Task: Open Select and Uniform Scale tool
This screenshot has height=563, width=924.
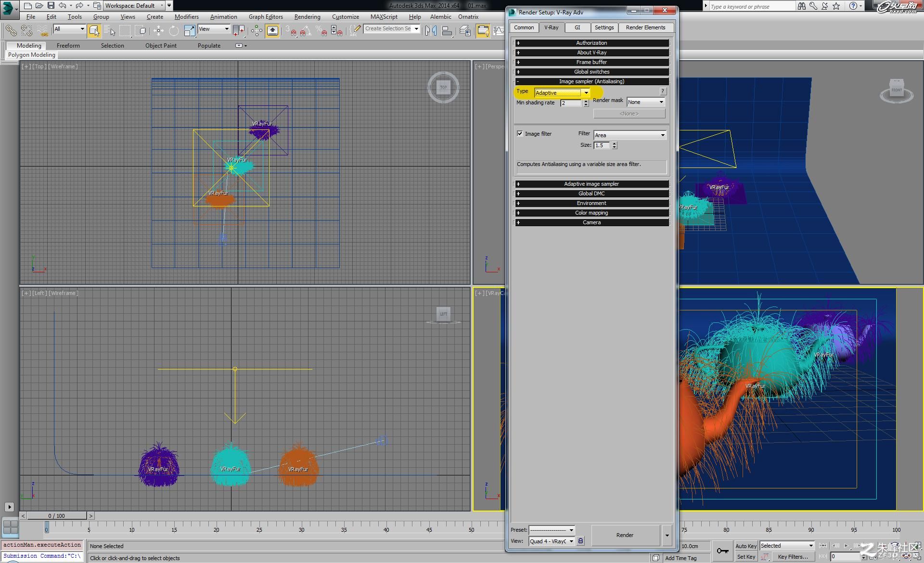Action: click(x=189, y=31)
